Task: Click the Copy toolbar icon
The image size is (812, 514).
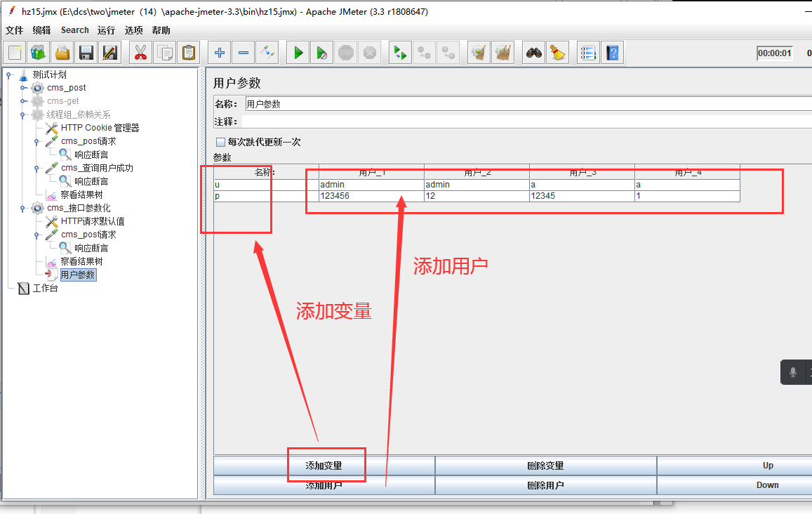Action: 165,53
